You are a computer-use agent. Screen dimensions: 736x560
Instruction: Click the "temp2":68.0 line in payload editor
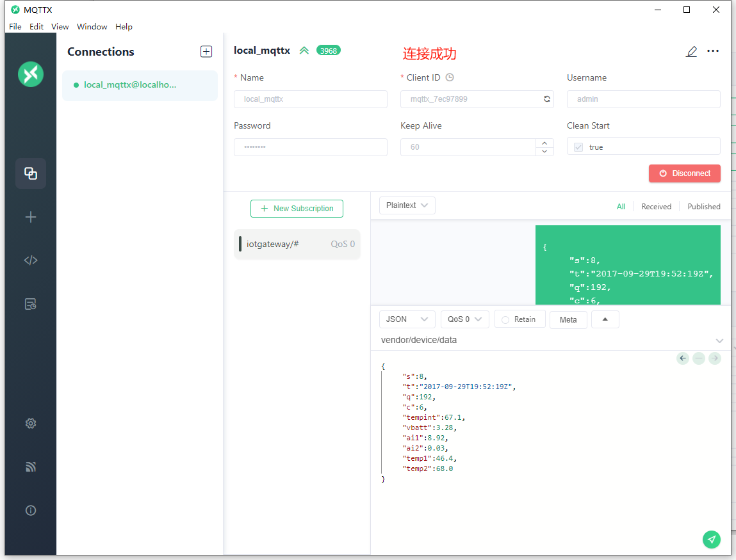pos(427,468)
